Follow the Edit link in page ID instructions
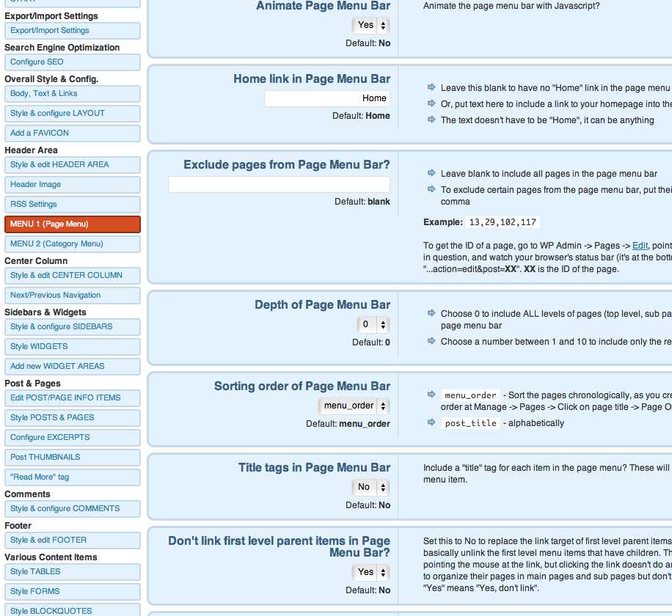Screen dimensions: 672x616 640,246
